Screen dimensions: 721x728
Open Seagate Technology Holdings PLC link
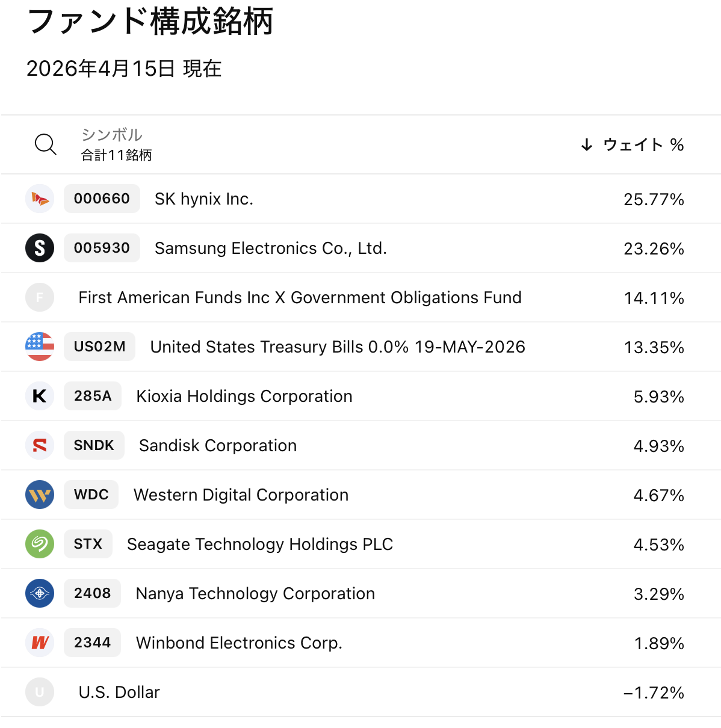tap(260, 544)
